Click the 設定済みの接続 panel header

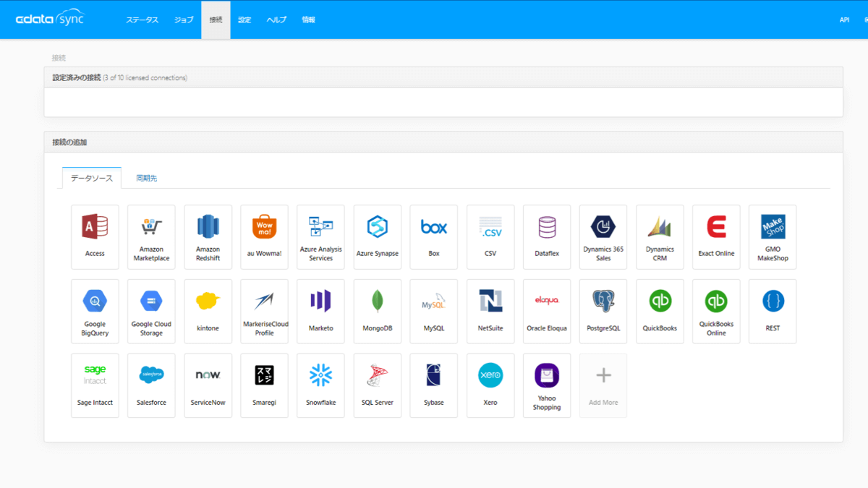coord(443,77)
